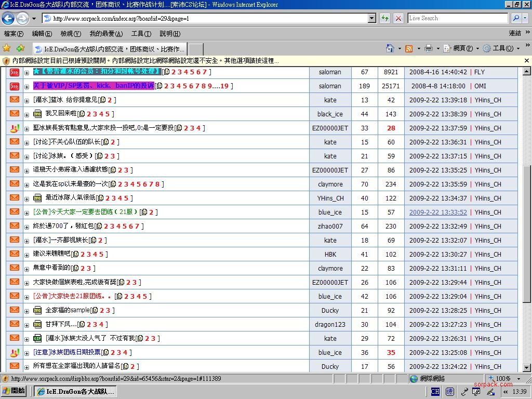Click the RSS feeds icon
Viewport: 532px width, 399px height.
click(x=409, y=48)
